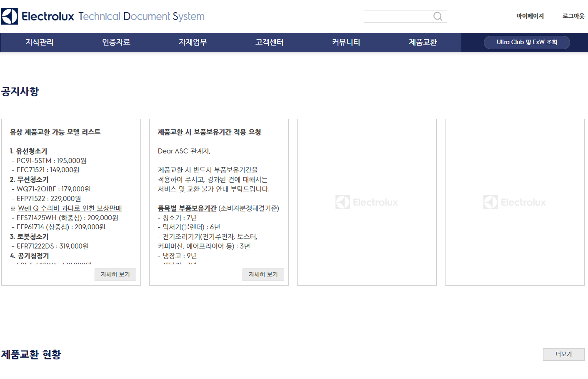Click inside the header search input field
Viewport: 588px width, 379px height.
pos(400,16)
